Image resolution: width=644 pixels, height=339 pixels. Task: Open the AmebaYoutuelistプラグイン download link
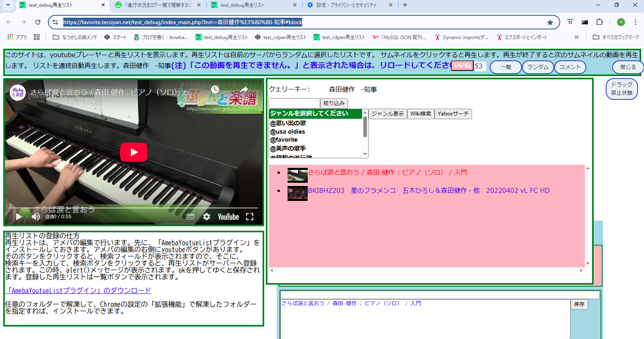79,291
